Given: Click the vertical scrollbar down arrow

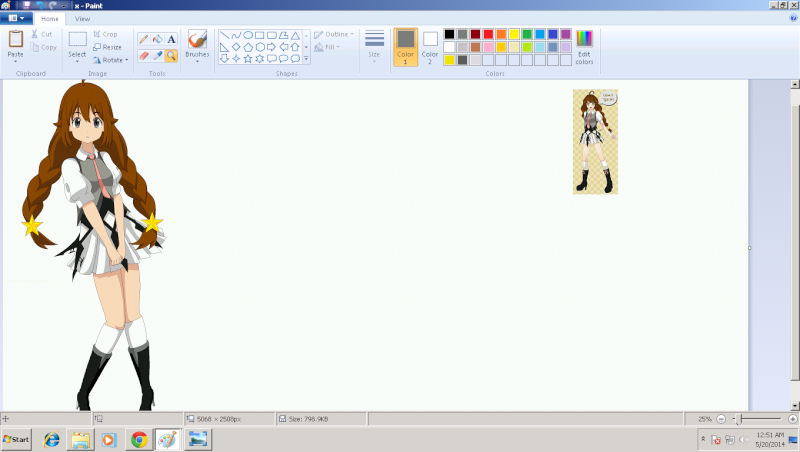Looking at the screenshot, I should pos(795,406).
